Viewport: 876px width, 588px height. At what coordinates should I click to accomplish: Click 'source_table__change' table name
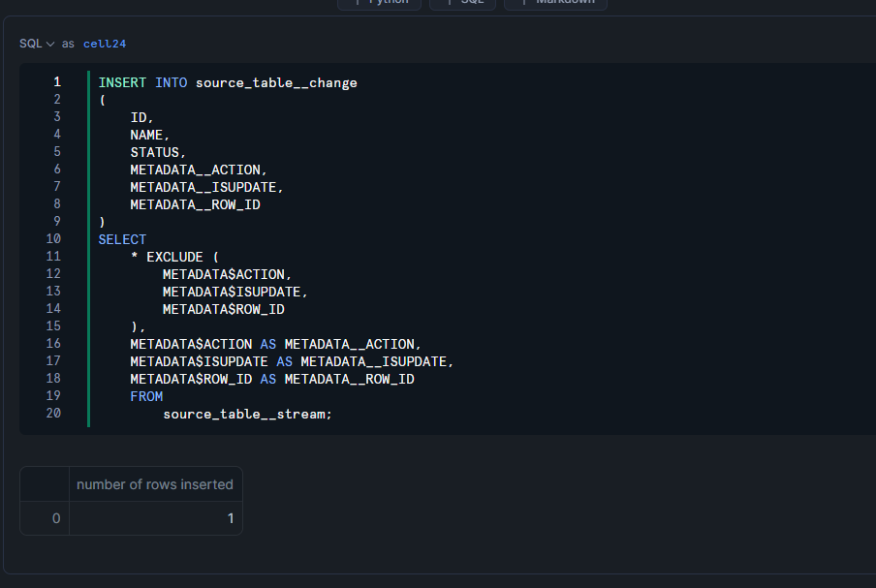point(276,82)
